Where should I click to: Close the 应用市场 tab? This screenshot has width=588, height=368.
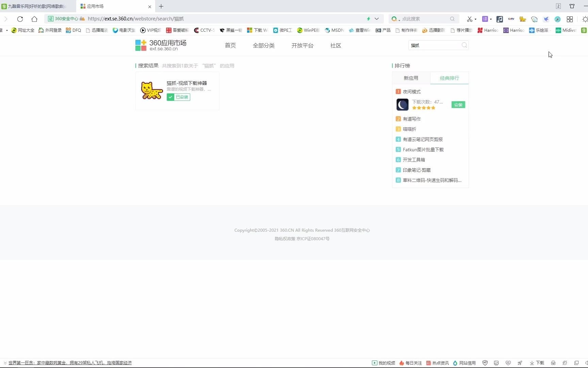point(150,6)
